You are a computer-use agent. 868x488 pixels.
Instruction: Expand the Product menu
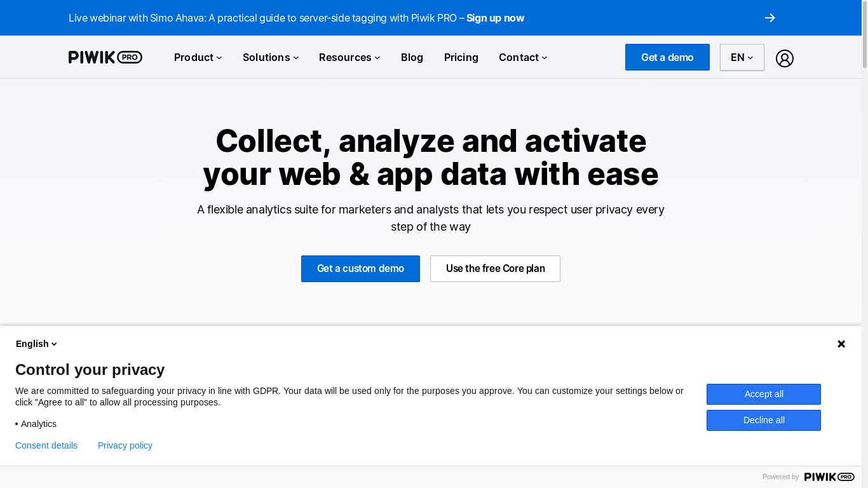point(198,57)
